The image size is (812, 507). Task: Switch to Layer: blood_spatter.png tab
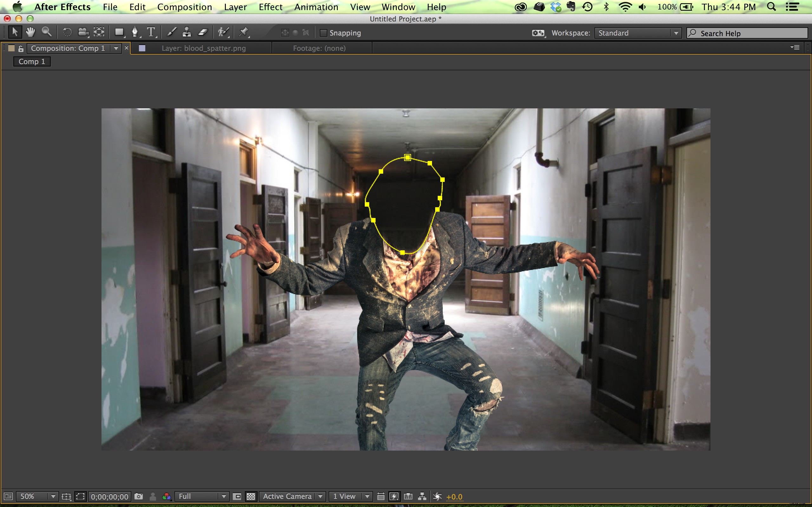point(203,48)
